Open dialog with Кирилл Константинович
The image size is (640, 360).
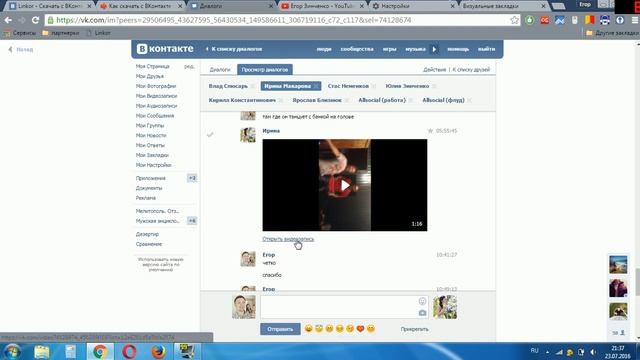tap(242, 100)
